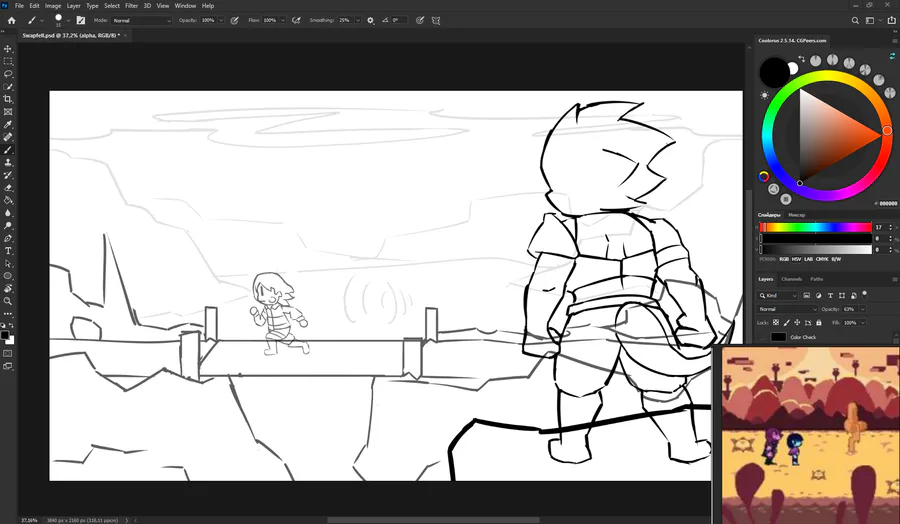The height and width of the screenshot is (524, 900).
Task: Open the layer blend mode Normal dropdown
Action: [x=788, y=309]
